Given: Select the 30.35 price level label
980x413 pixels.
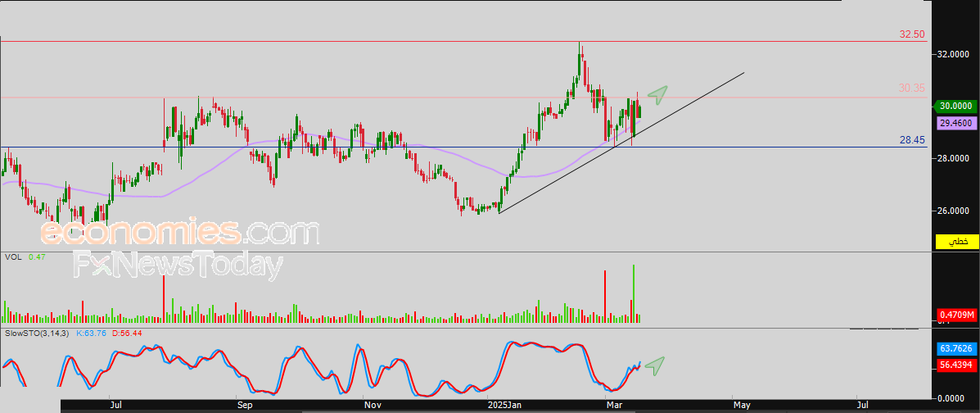Looking at the screenshot, I should click(912, 88).
